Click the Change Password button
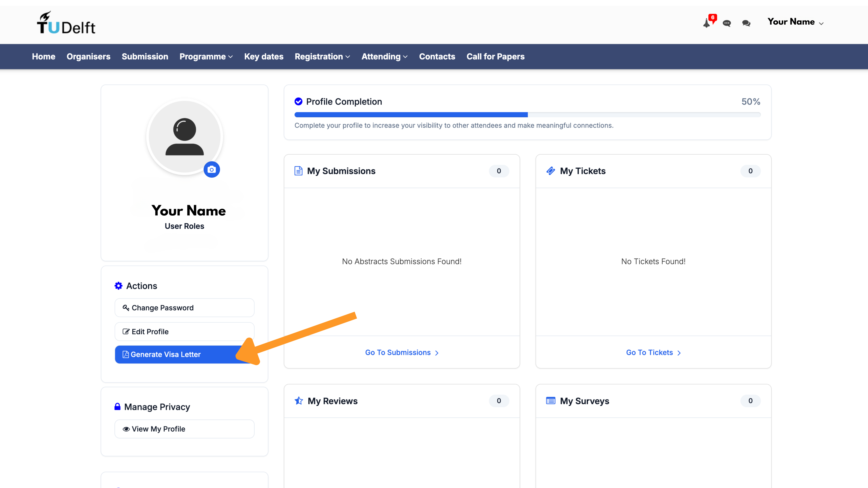The image size is (868, 488). tap(184, 308)
